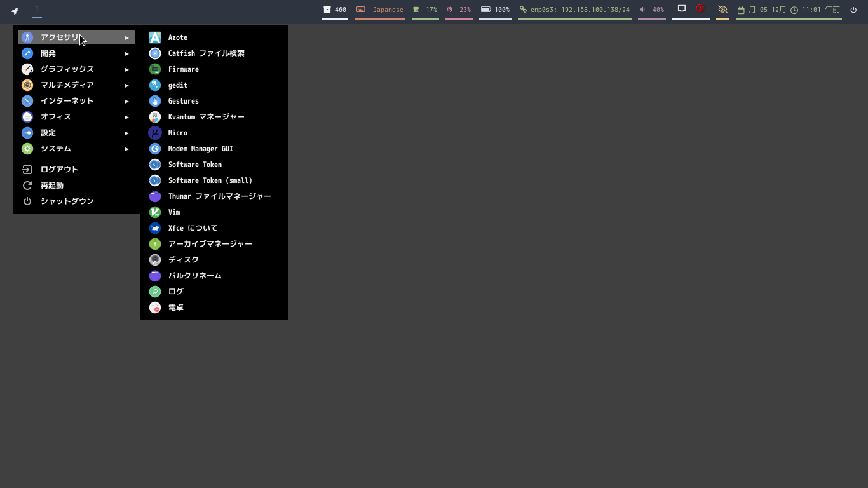Click the red alert icon in the top bar

(700, 9)
